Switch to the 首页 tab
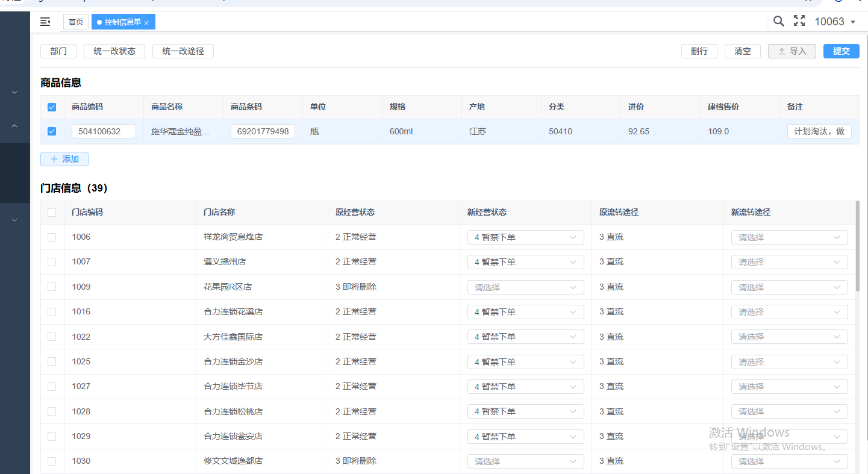The image size is (868, 474). (x=76, y=22)
